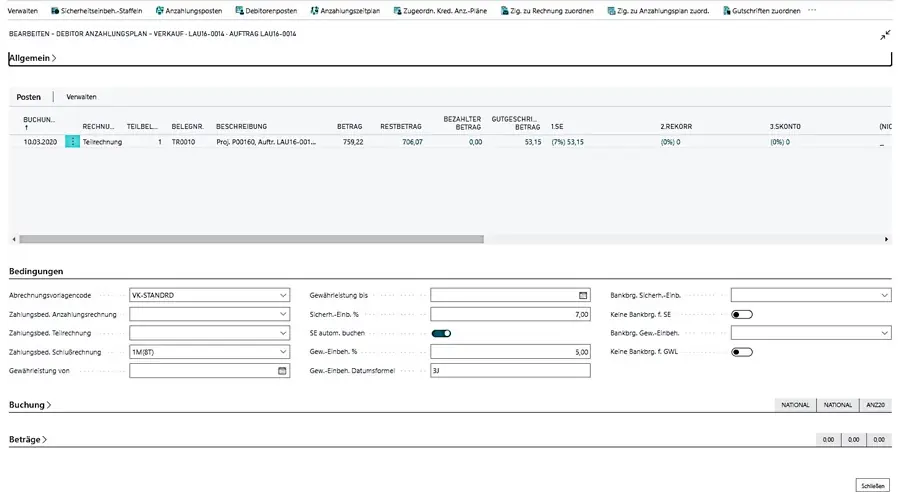Toggle SE autom. buchen switch
Screen dimensions: 900x502
(441, 333)
